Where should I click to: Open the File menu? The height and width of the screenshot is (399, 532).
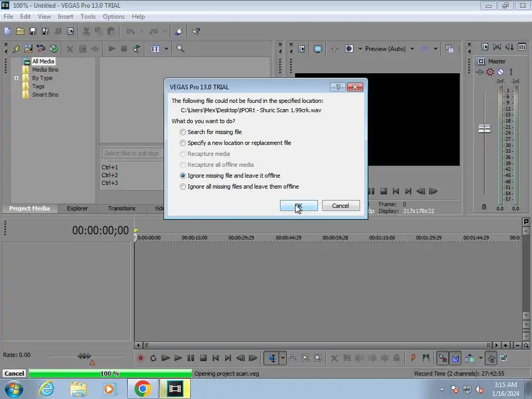tap(8, 16)
